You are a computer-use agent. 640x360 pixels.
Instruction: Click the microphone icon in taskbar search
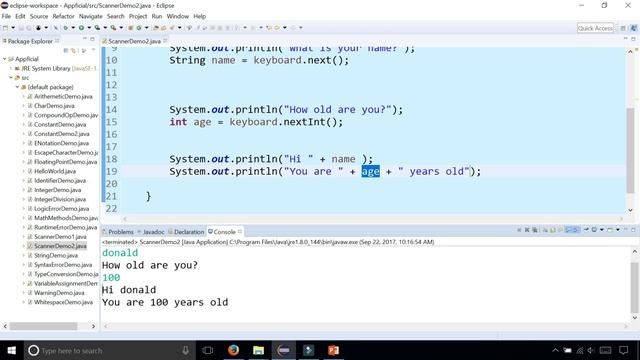pos(185,350)
